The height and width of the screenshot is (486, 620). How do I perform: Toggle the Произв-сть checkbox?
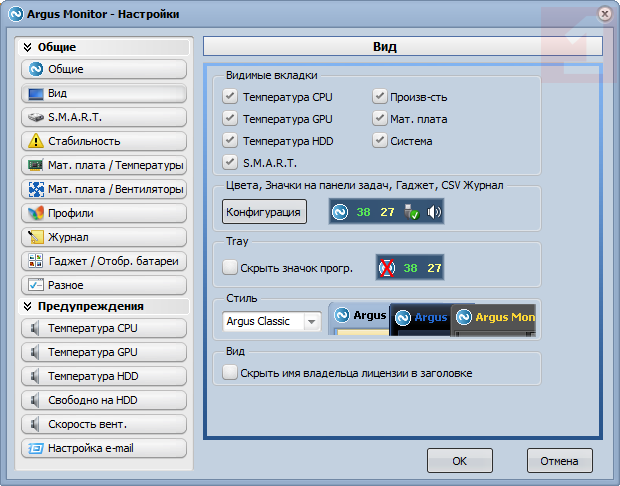379,96
